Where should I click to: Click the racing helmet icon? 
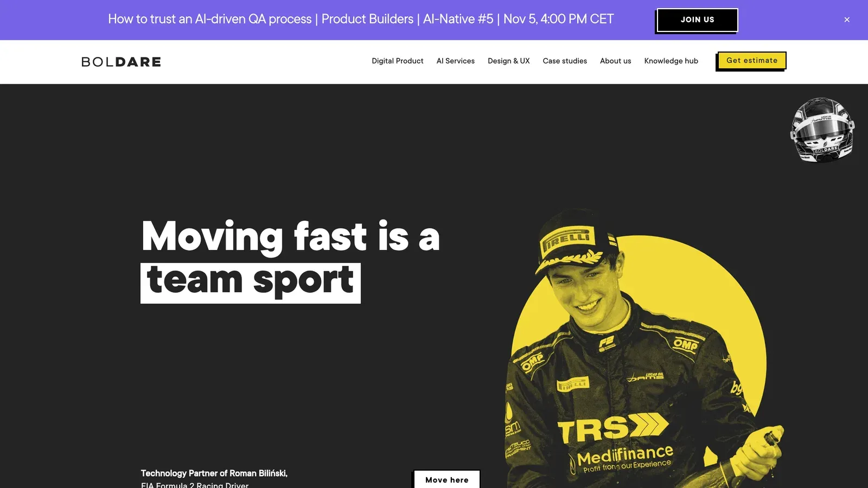coord(822,130)
